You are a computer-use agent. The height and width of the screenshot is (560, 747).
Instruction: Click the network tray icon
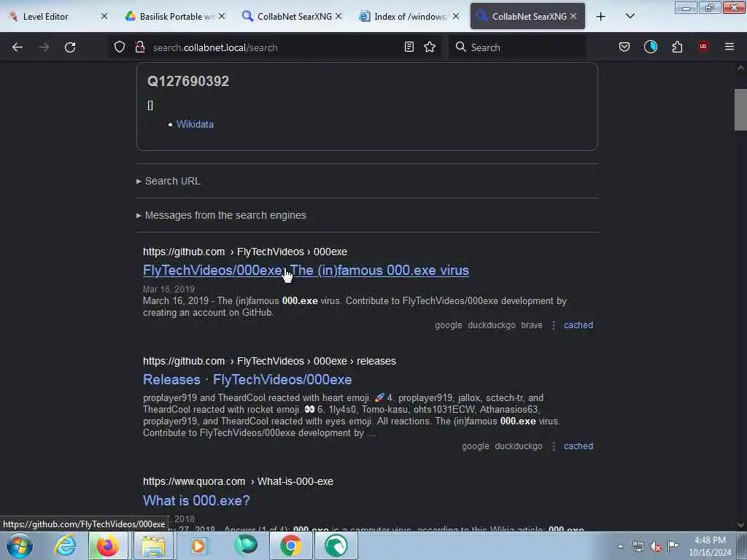pos(638,547)
